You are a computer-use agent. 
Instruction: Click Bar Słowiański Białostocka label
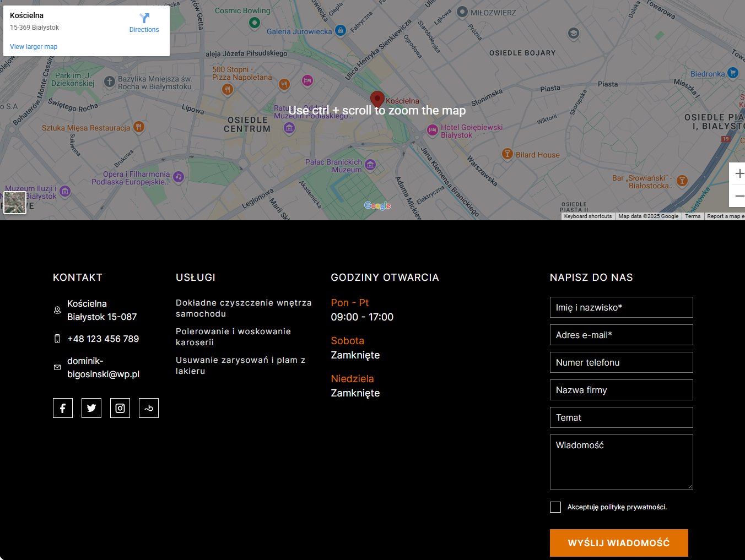(x=643, y=182)
